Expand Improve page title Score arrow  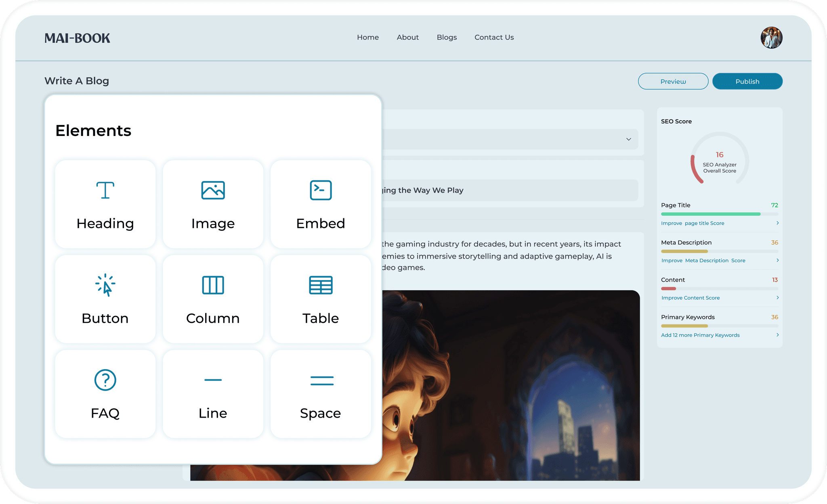click(777, 223)
